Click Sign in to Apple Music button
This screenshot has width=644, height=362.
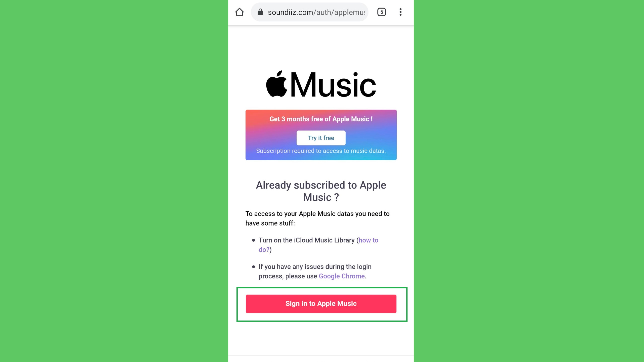(321, 304)
